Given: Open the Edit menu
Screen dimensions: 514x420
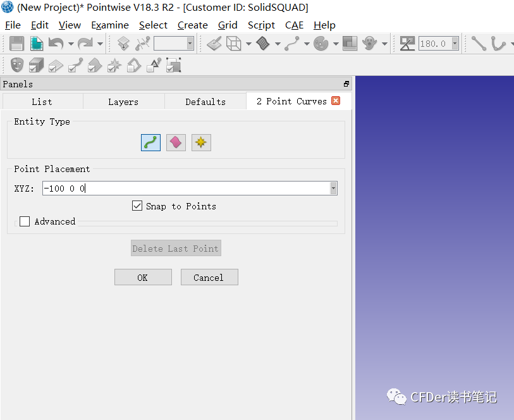Looking at the screenshot, I should point(40,25).
